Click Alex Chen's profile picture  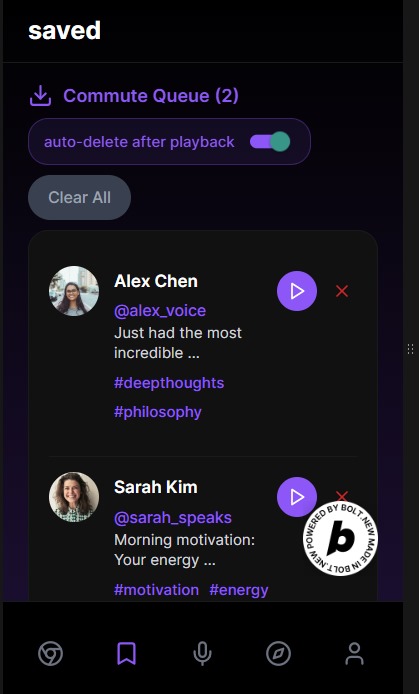pos(74,291)
